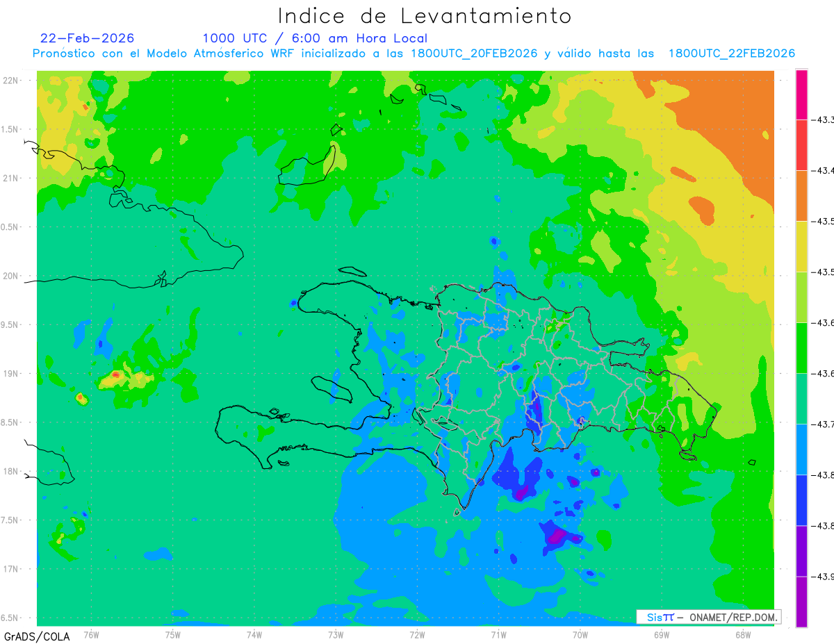Click the '19N' latitude label
This screenshot has height=644, width=834.
(12, 374)
